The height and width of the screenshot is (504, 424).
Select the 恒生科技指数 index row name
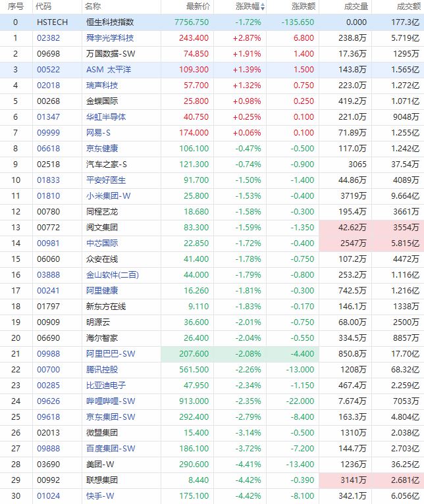(110, 22)
